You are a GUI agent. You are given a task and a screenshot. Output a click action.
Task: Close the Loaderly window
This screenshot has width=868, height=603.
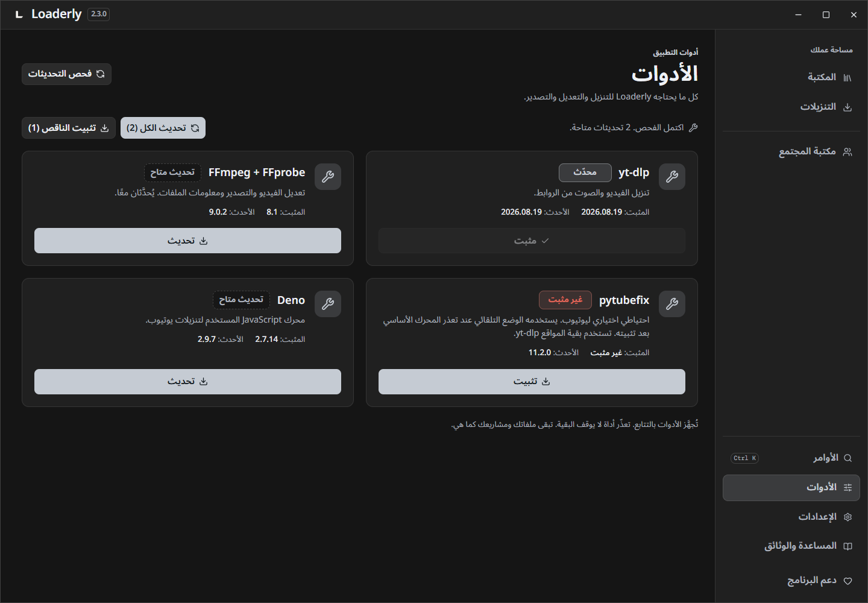click(x=854, y=14)
